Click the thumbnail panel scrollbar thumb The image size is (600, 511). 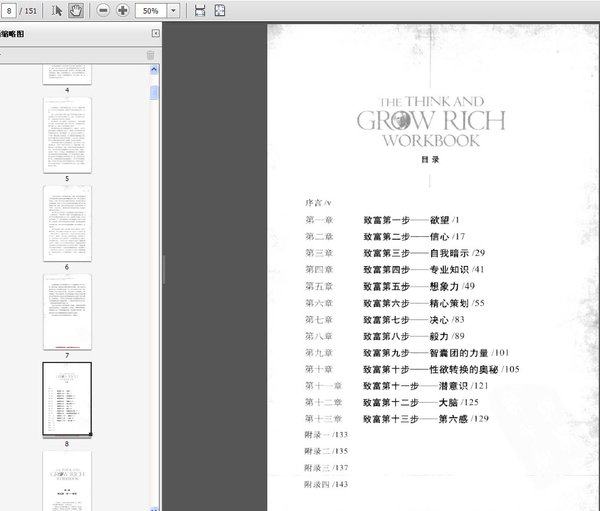(x=154, y=92)
